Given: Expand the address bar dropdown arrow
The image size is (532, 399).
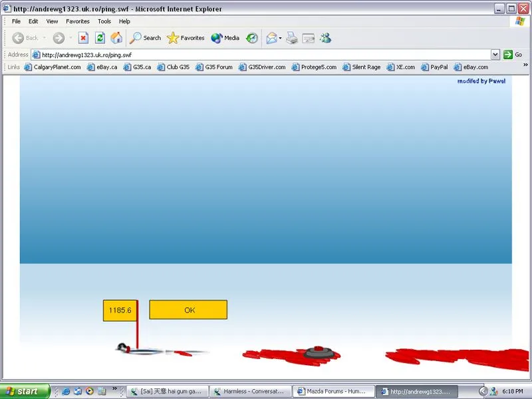Looking at the screenshot, I should pos(495,55).
